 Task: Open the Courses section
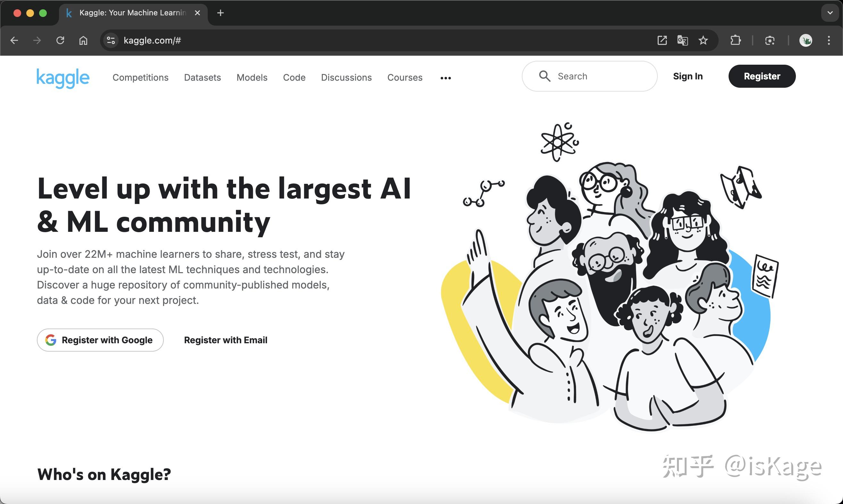(x=405, y=77)
